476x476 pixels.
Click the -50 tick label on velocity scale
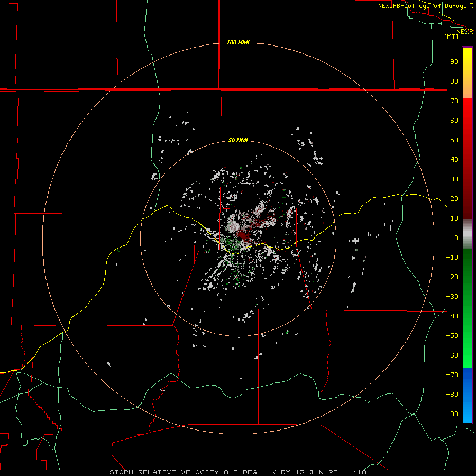(x=452, y=335)
